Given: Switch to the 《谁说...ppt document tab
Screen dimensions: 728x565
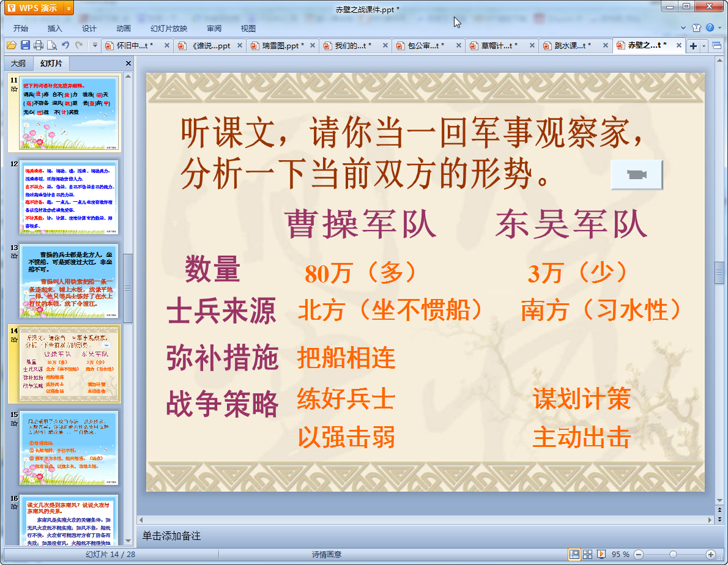Looking at the screenshot, I should 211,45.
